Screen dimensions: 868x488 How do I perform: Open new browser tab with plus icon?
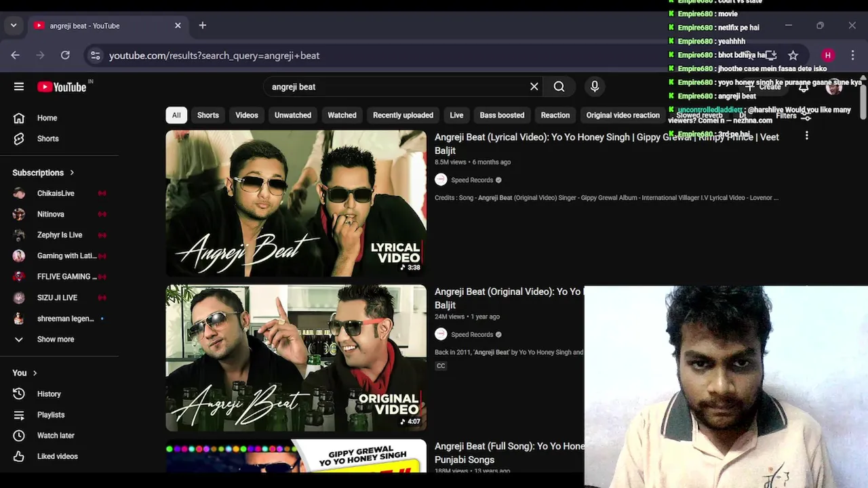point(202,26)
